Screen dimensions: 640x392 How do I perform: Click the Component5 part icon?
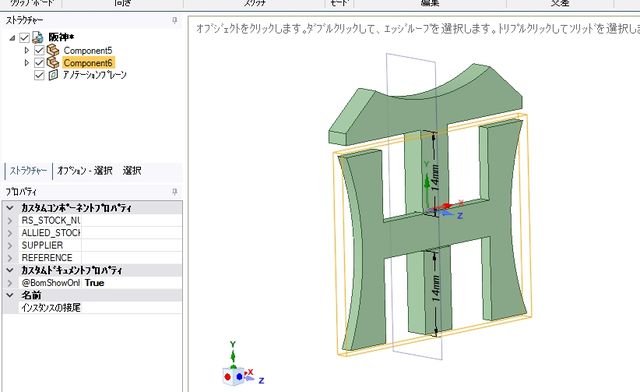53,50
